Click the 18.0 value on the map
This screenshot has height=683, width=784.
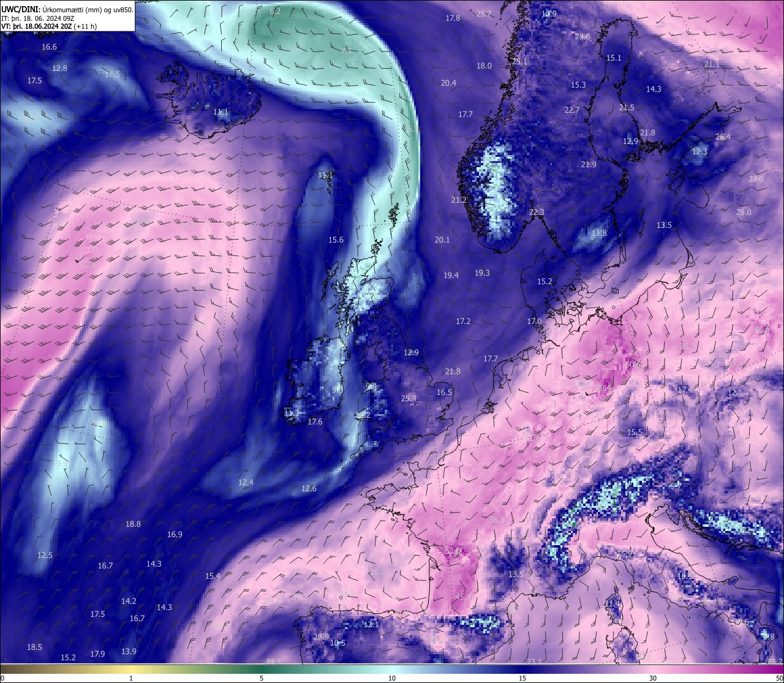tap(484, 66)
